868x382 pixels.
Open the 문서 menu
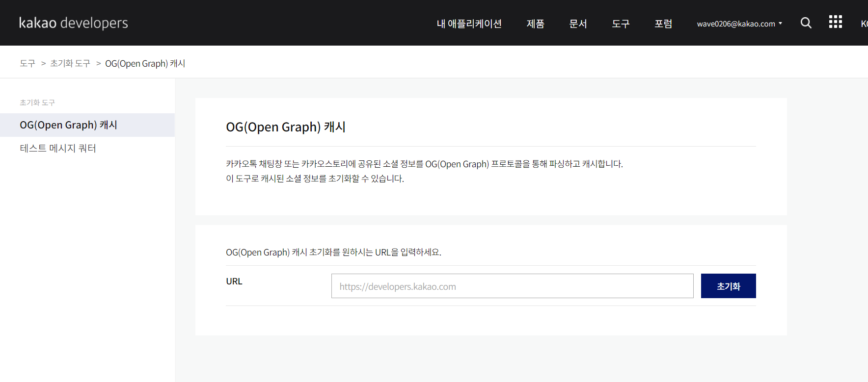(x=578, y=24)
